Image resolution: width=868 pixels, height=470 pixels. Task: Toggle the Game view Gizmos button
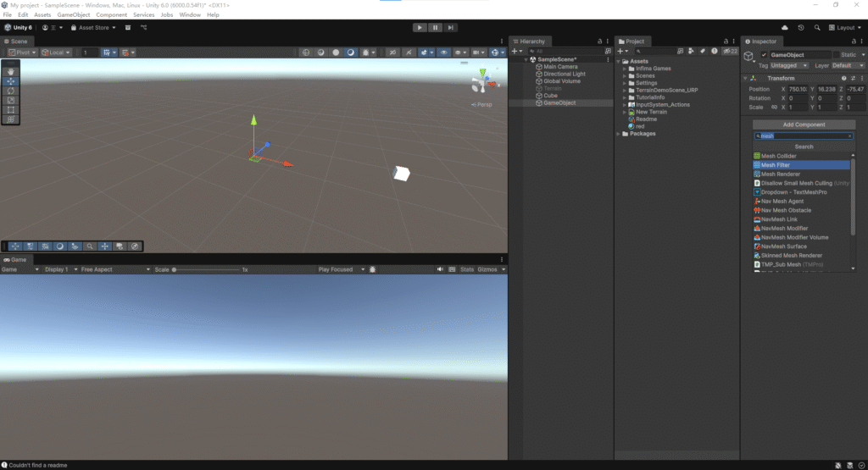(x=487, y=269)
